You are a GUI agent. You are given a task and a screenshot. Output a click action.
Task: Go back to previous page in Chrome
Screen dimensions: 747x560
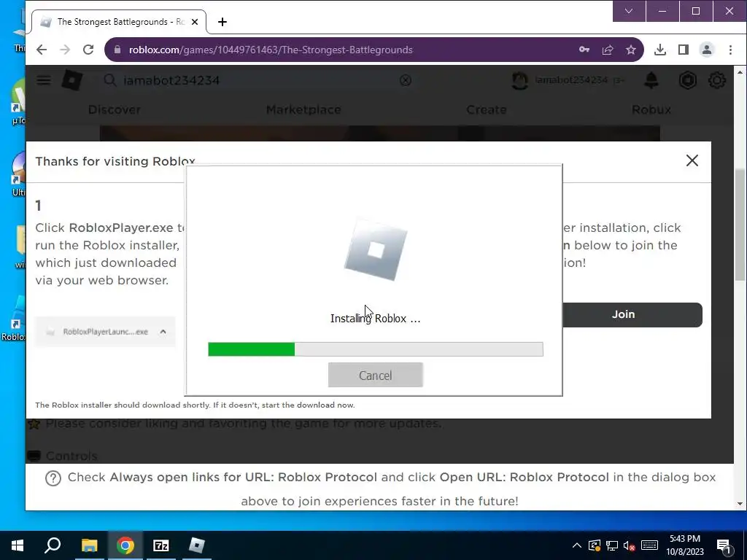click(x=42, y=50)
